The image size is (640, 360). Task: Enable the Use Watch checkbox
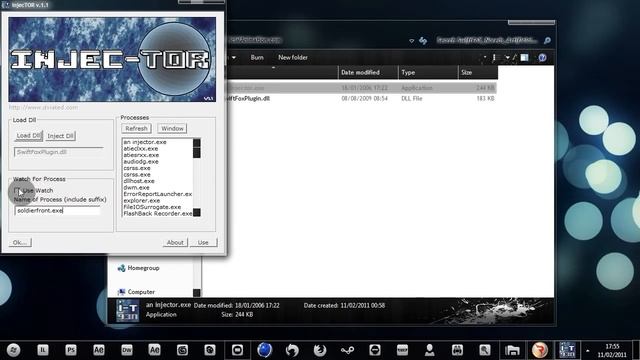coord(18,191)
